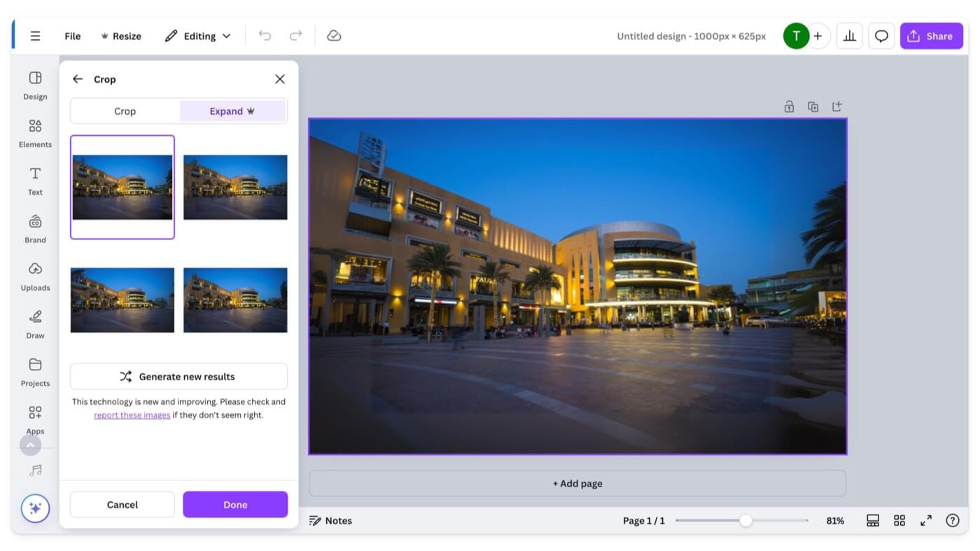Click Generate new results
Screen dimensions: 980x551
(x=178, y=376)
